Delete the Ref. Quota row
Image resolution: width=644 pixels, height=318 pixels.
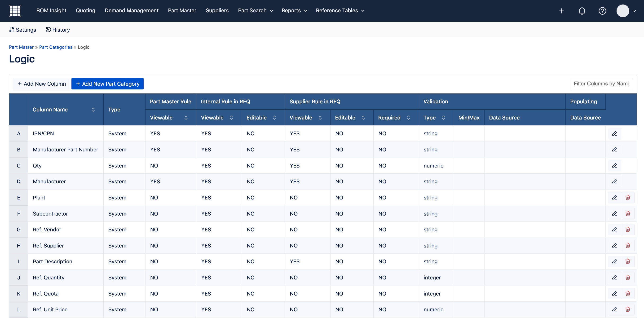pos(628,293)
